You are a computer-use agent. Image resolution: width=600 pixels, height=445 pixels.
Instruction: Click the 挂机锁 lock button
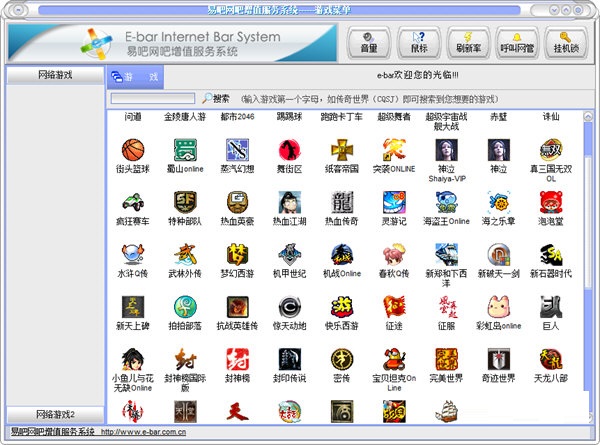[566, 43]
